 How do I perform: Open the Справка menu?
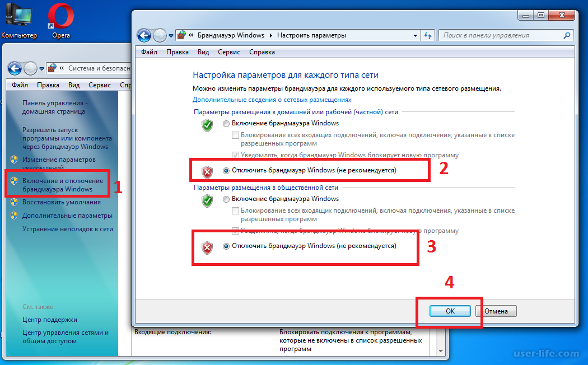click(262, 52)
